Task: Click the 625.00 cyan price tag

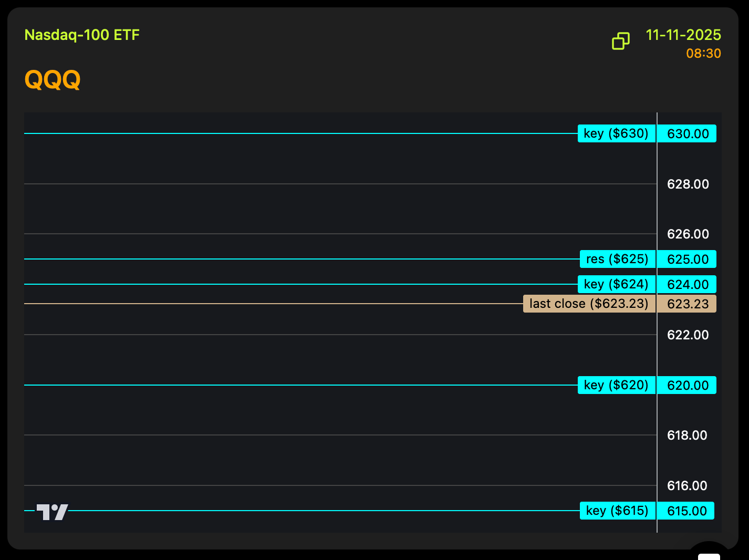Action: tap(688, 260)
